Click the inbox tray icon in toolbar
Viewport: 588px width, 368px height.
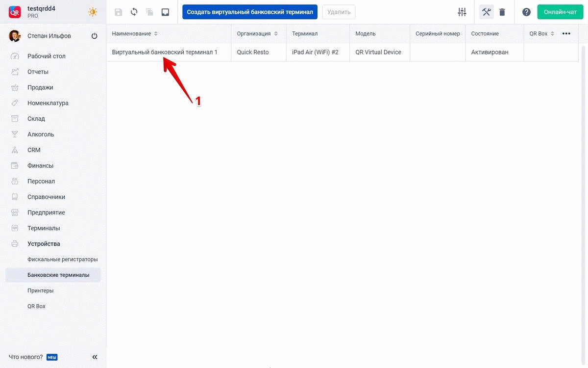pyautogui.click(x=165, y=12)
